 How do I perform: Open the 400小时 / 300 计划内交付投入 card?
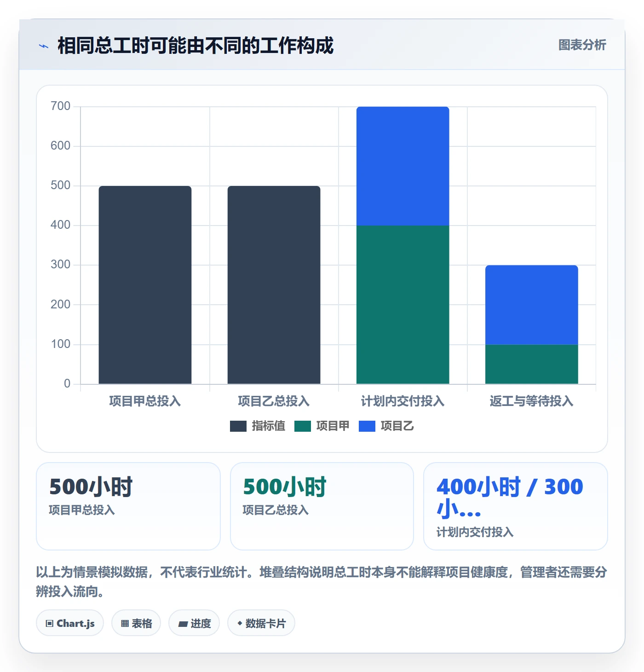(516, 506)
